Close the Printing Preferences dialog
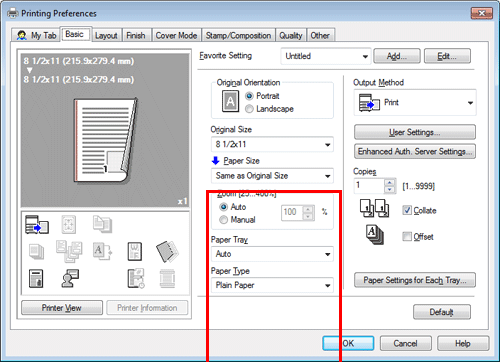This screenshot has width=500, height=362. [482, 13]
